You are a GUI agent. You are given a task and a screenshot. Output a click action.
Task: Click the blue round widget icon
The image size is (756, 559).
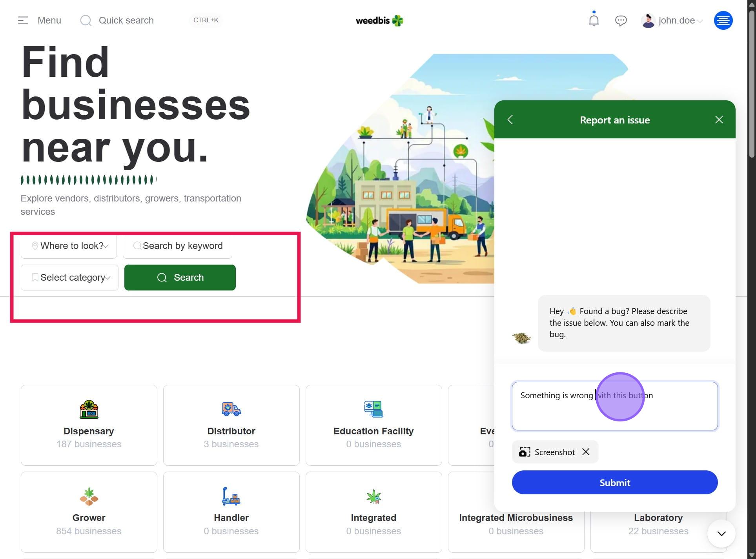click(723, 20)
